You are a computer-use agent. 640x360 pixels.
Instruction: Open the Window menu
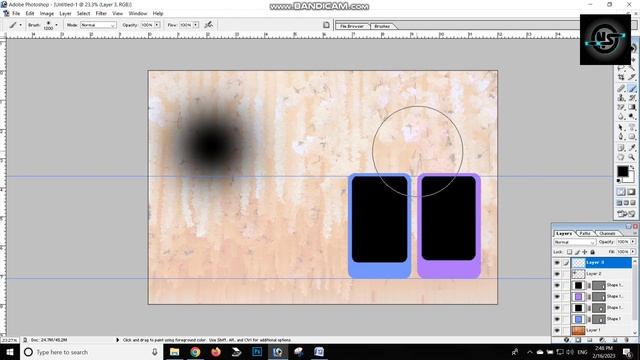pos(138,13)
